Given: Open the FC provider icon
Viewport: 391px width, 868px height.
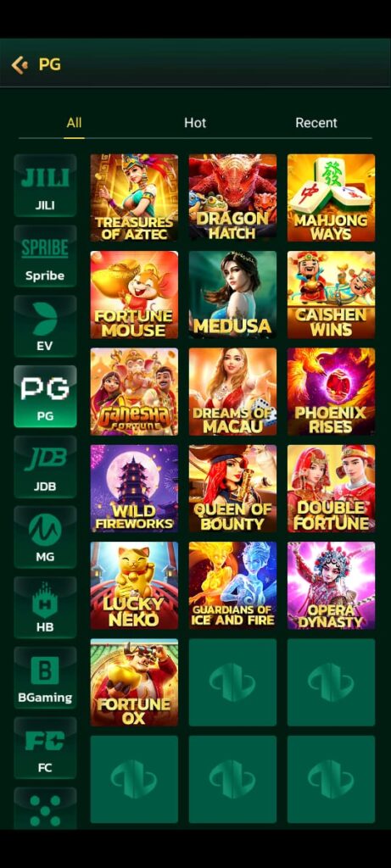Looking at the screenshot, I should 45,748.
